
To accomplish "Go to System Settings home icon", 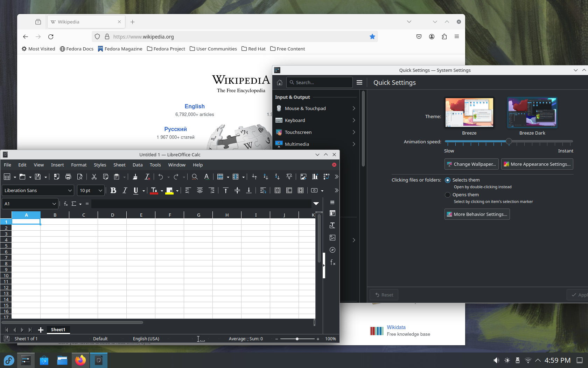I will [280, 82].
